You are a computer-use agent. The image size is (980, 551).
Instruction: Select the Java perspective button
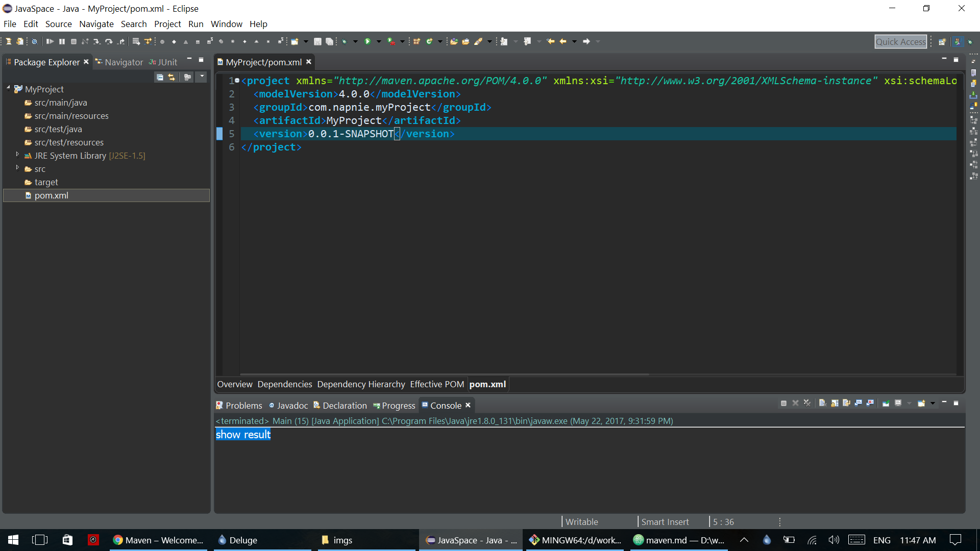pyautogui.click(x=958, y=42)
